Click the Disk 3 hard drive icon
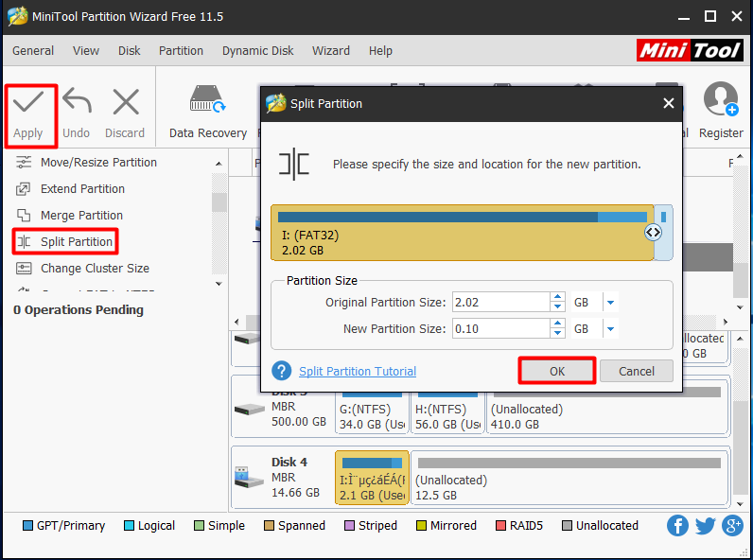 pos(249,410)
